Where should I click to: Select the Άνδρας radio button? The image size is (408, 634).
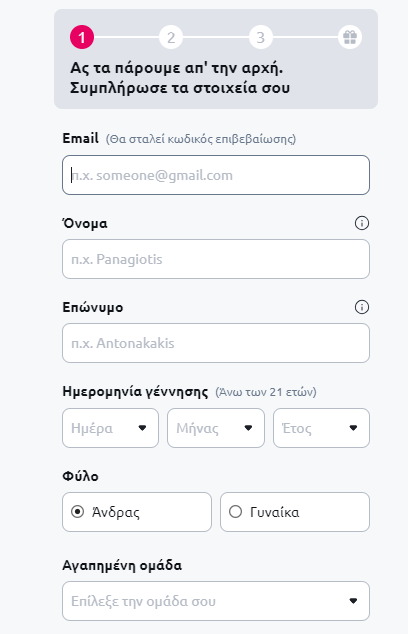[77, 512]
